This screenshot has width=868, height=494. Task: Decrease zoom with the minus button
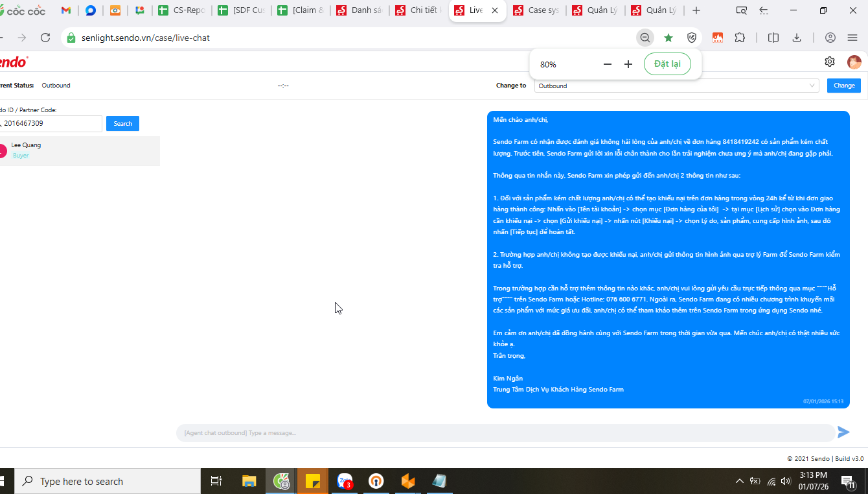click(607, 64)
